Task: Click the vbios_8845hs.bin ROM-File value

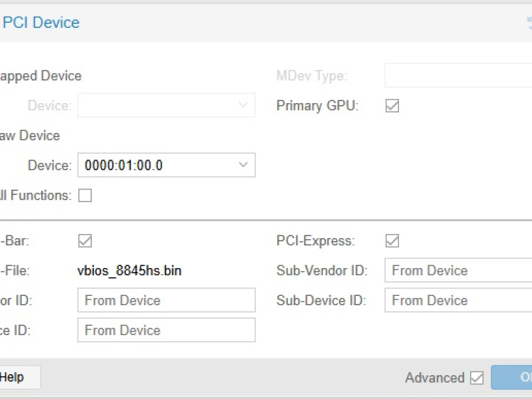Action: coord(129,271)
